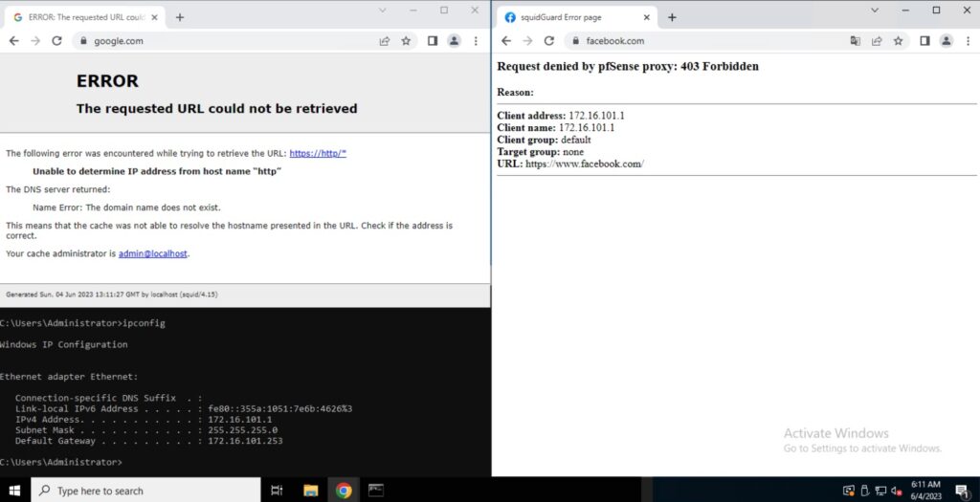Close the ERROR requested URL tab
This screenshot has width=980, height=502.
154,17
